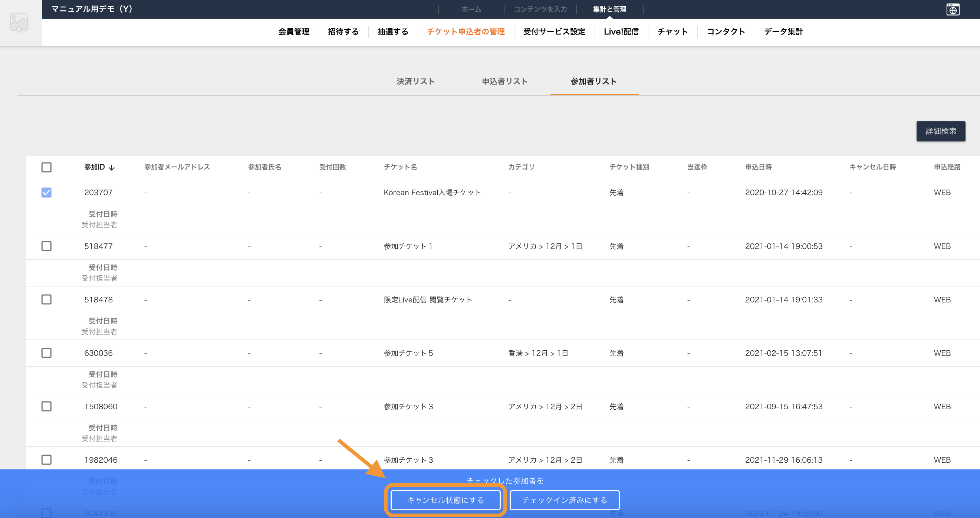Click Korean Festival入場チケット ticket name
This screenshot has width=980, height=518.
coord(432,193)
